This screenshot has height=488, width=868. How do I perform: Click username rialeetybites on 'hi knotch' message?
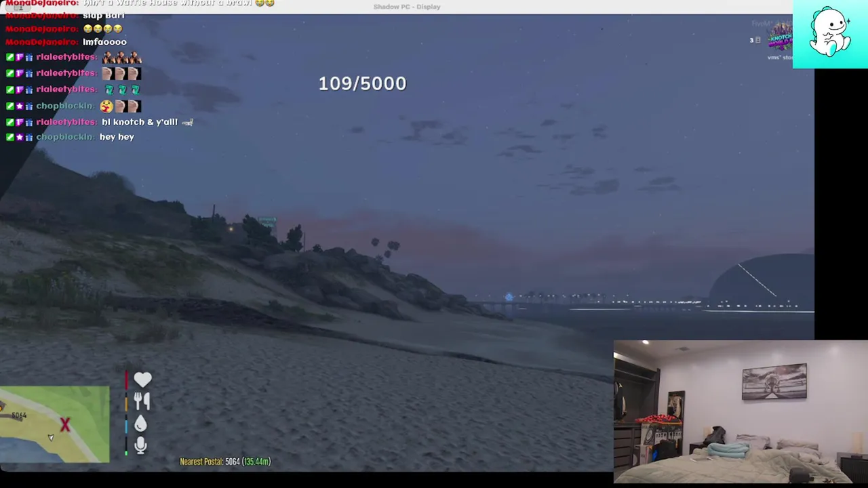tap(66, 122)
